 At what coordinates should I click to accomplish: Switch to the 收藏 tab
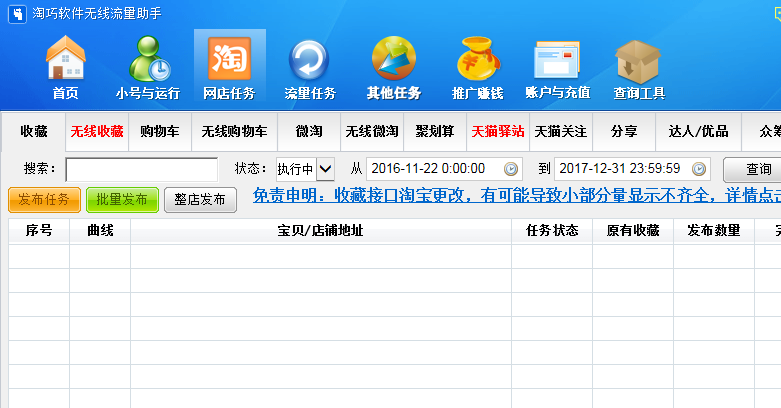click(34, 132)
